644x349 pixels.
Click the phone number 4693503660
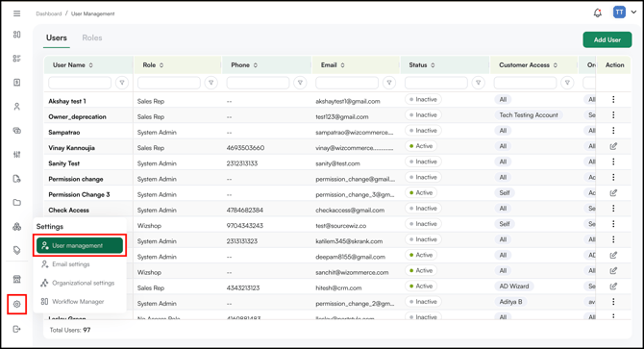pyautogui.click(x=245, y=148)
